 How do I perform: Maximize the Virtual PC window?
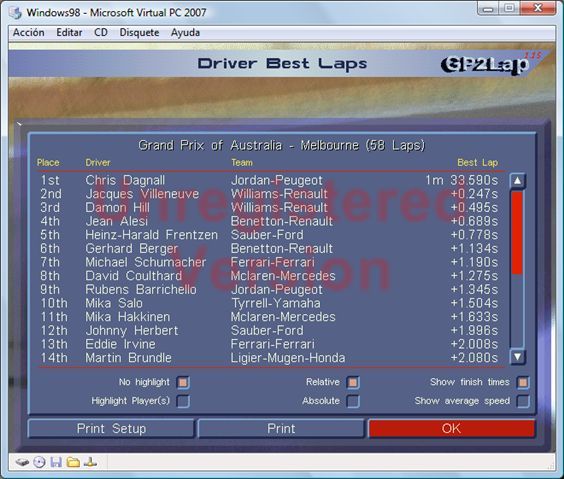(x=509, y=8)
